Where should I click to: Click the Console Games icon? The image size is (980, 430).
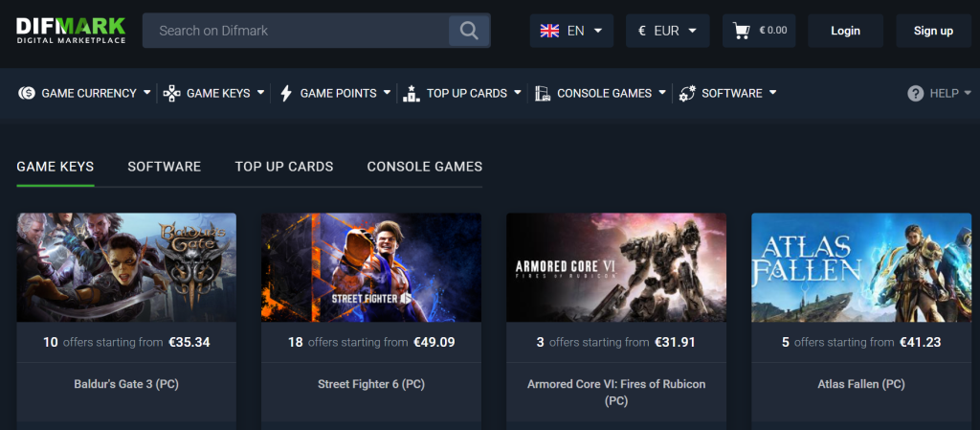[543, 93]
